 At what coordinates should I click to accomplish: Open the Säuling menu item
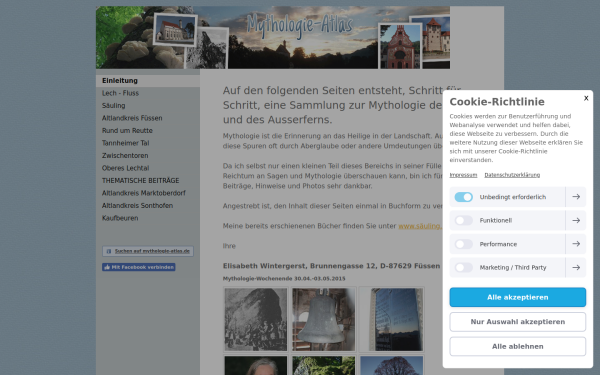tap(113, 106)
